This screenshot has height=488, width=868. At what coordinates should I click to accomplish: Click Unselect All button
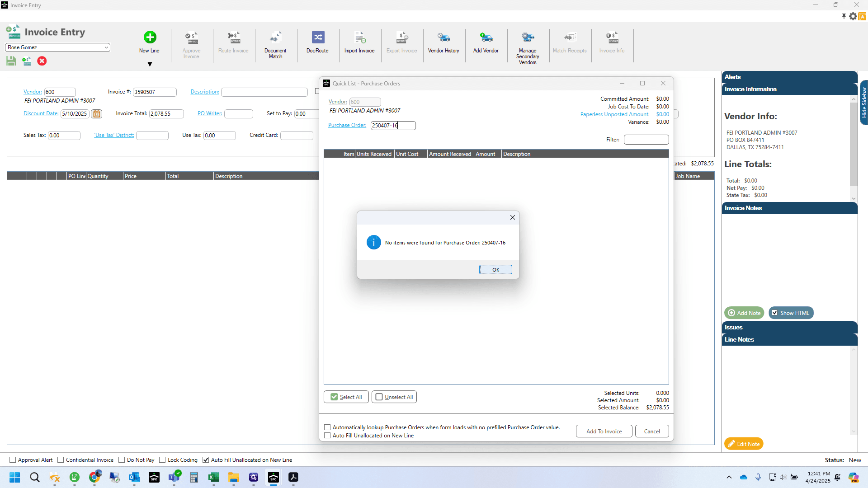[394, 397]
